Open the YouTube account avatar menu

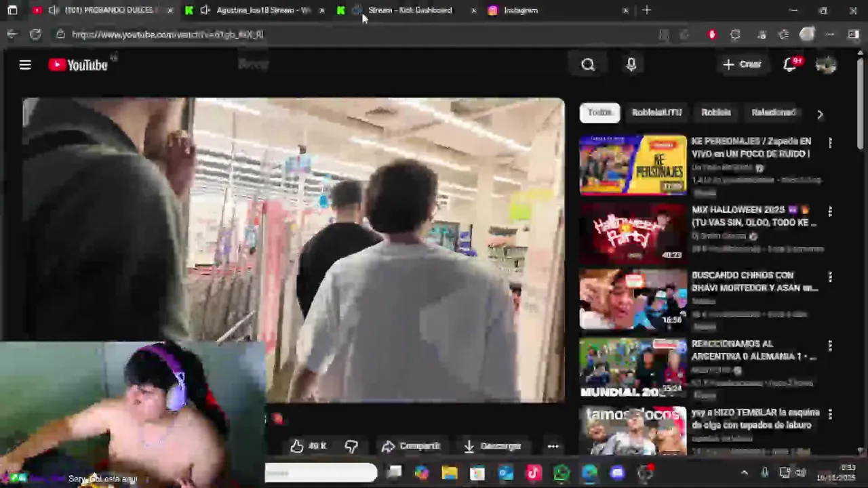(826, 64)
